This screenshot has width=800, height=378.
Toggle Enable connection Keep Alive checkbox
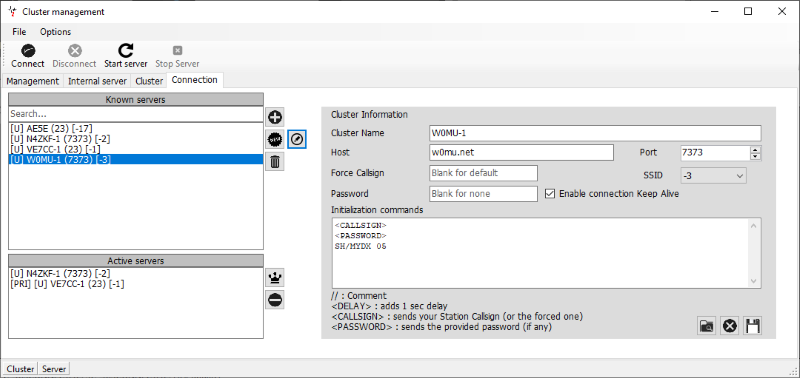pyautogui.click(x=549, y=194)
